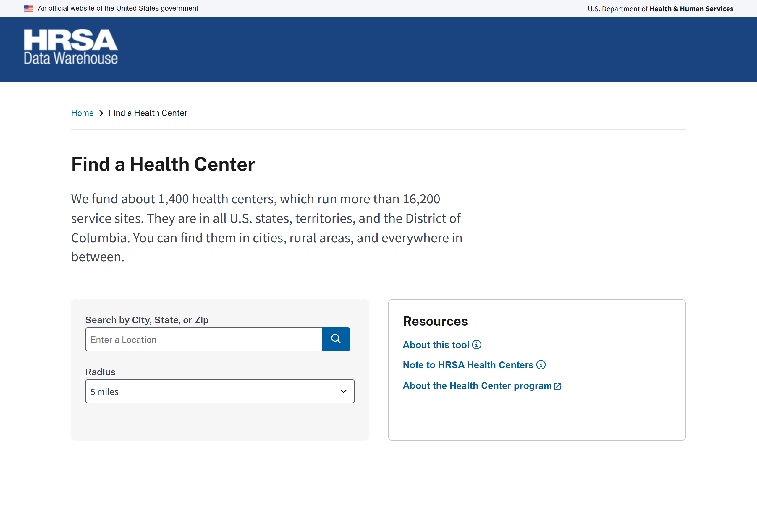Focus the Enter a Location input field
This screenshot has width=757, height=532.
click(203, 339)
